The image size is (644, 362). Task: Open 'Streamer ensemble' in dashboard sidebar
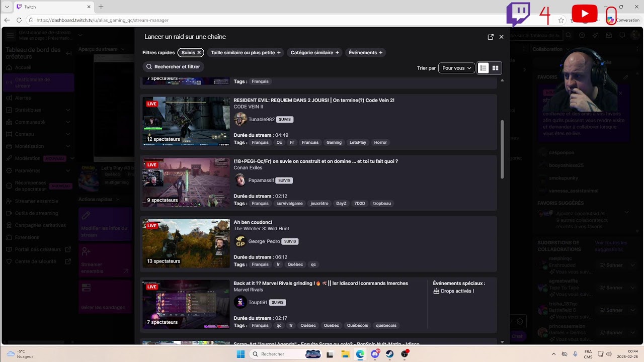click(37, 201)
